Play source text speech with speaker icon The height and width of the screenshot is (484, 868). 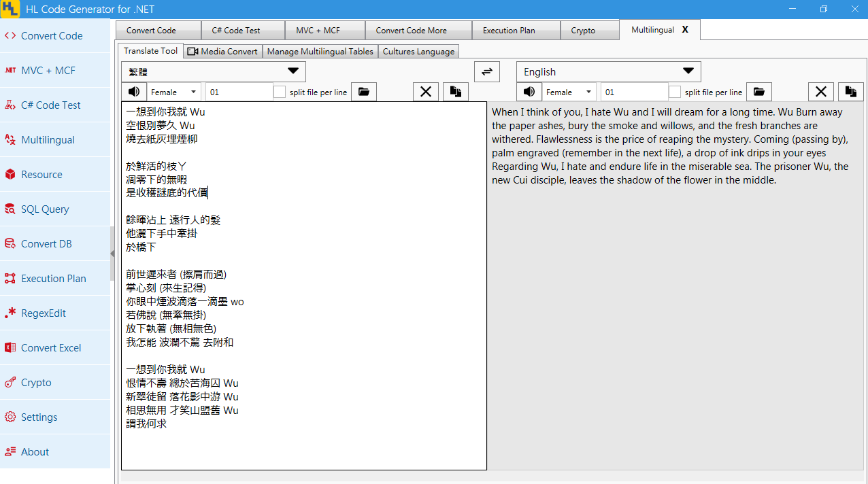134,92
